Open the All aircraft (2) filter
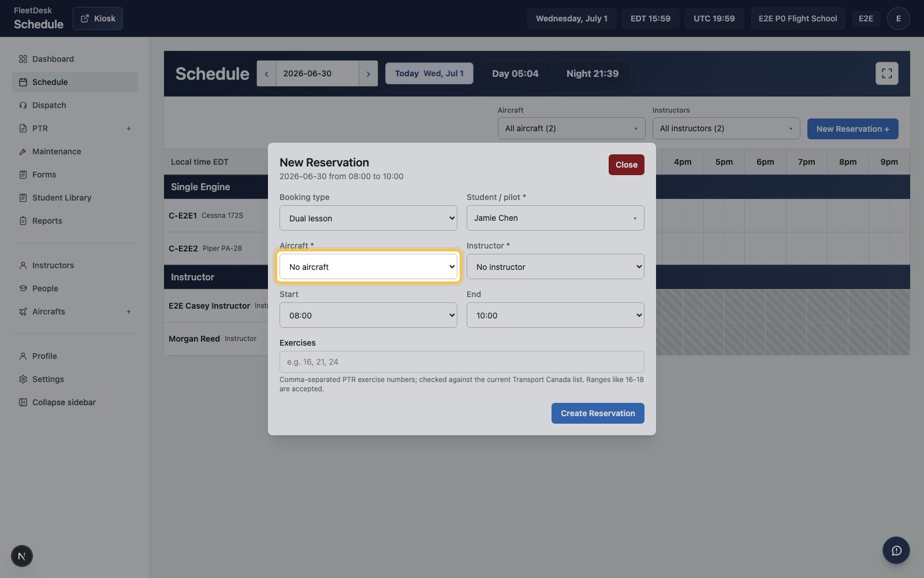The height and width of the screenshot is (578, 924). tap(572, 128)
